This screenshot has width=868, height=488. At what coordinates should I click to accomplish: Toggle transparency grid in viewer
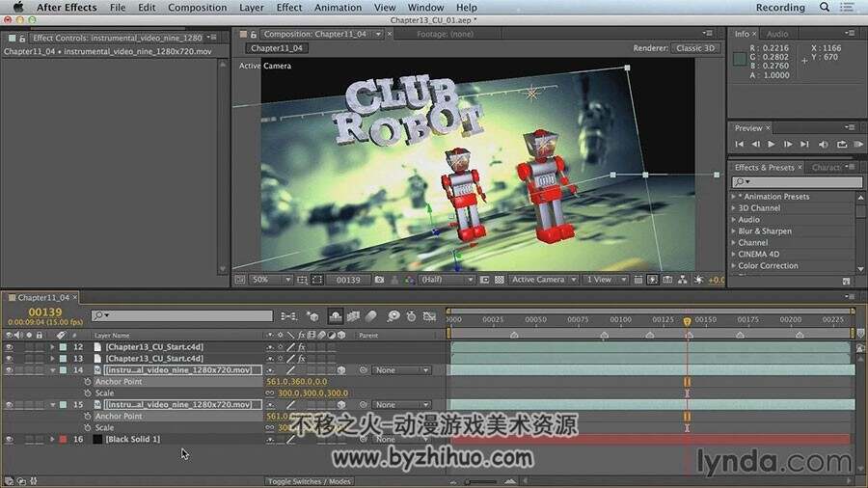point(500,280)
